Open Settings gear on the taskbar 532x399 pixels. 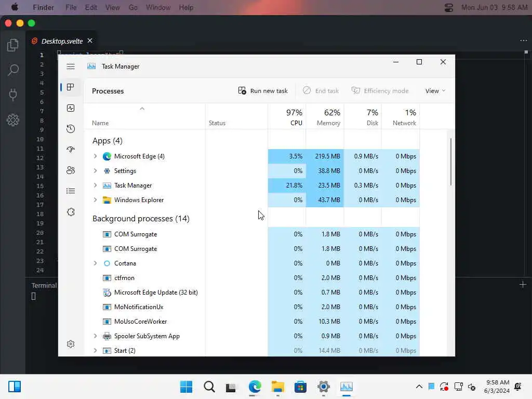323,387
